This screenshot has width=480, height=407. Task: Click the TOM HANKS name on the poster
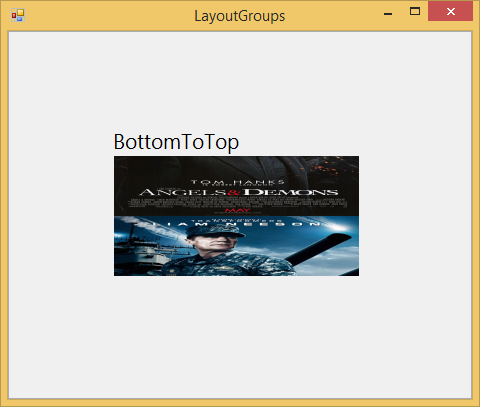[237, 182]
